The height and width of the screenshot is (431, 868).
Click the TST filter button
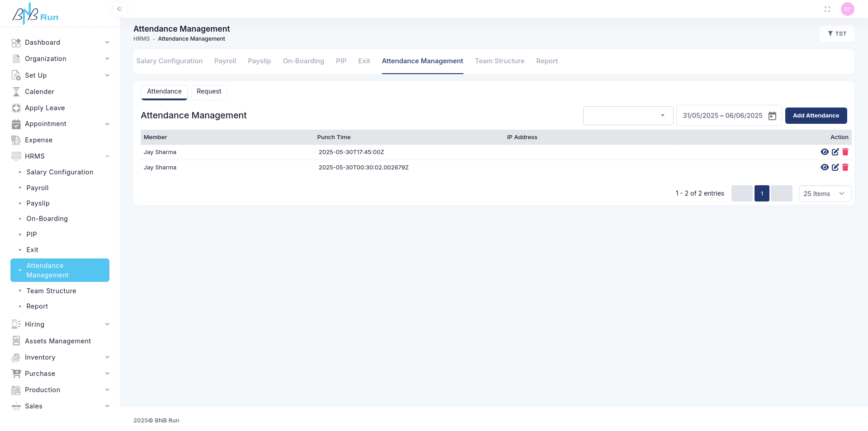837,34
